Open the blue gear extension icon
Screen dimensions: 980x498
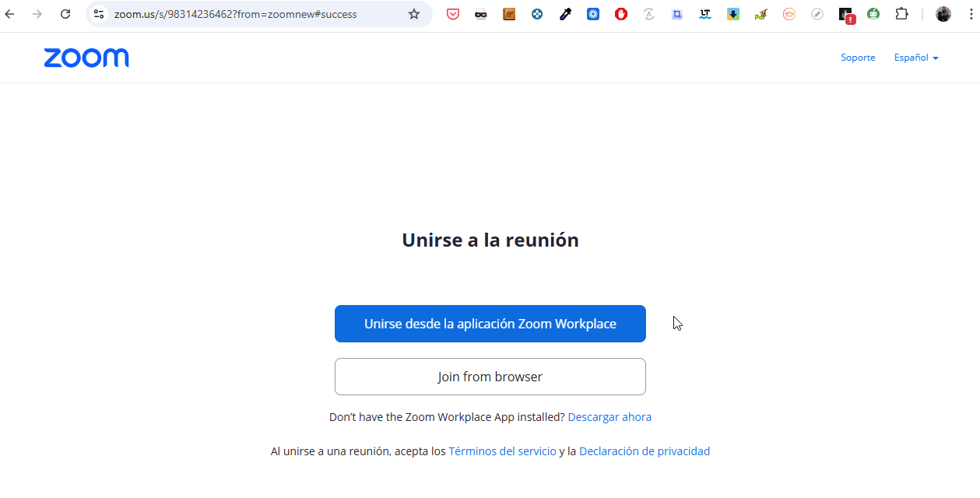(x=593, y=14)
